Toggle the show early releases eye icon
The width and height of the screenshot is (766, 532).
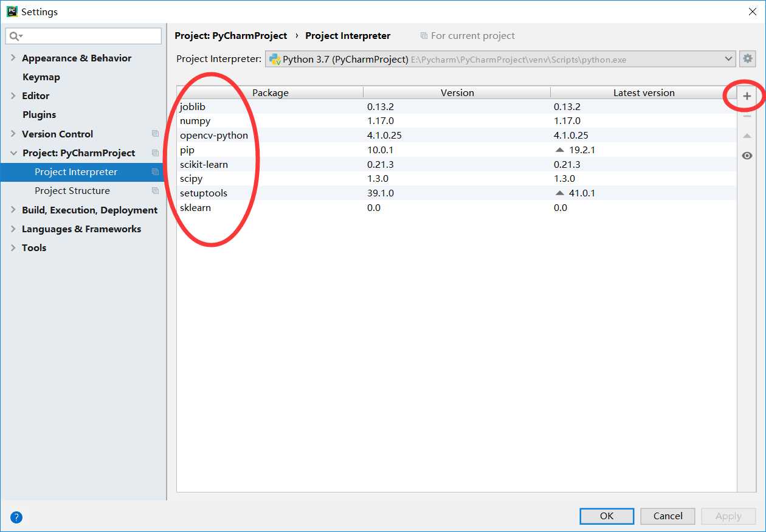tap(747, 156)
